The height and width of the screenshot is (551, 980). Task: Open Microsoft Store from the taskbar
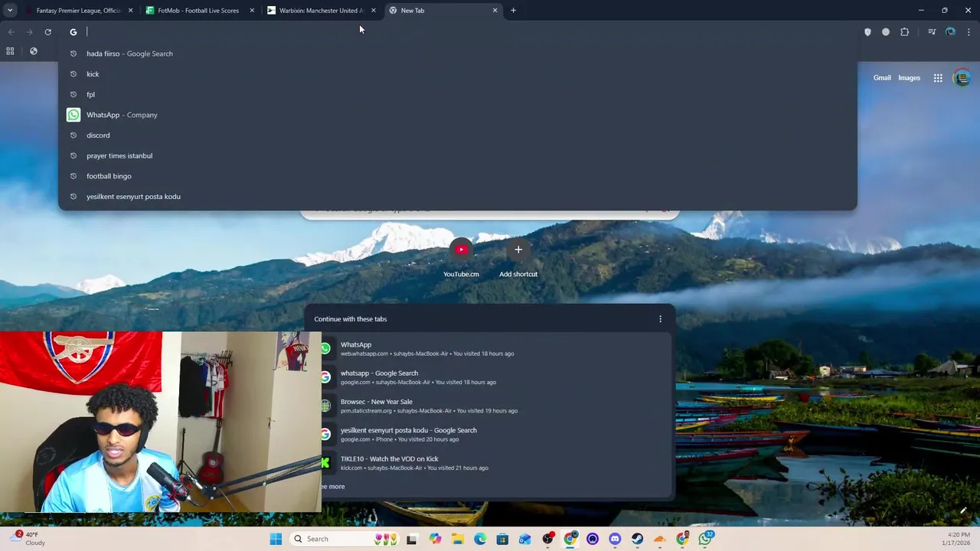pyautogui.click(x=502, y=539)
